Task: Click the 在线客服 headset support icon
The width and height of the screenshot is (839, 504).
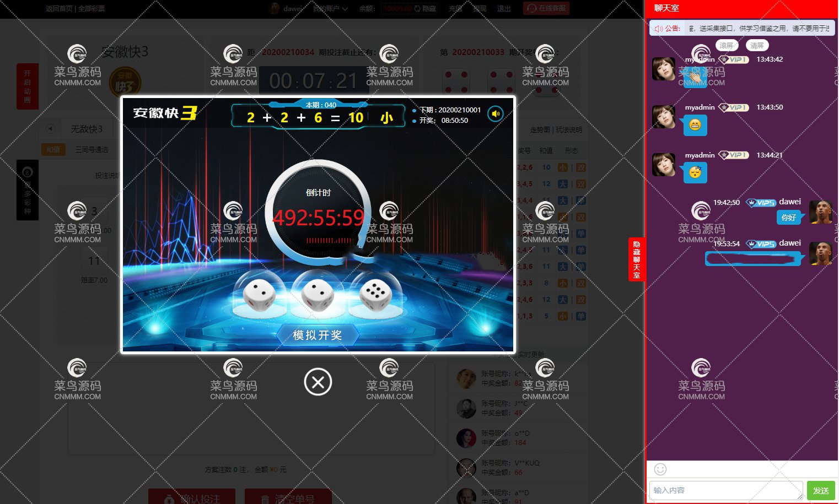Action: point(531,8)
